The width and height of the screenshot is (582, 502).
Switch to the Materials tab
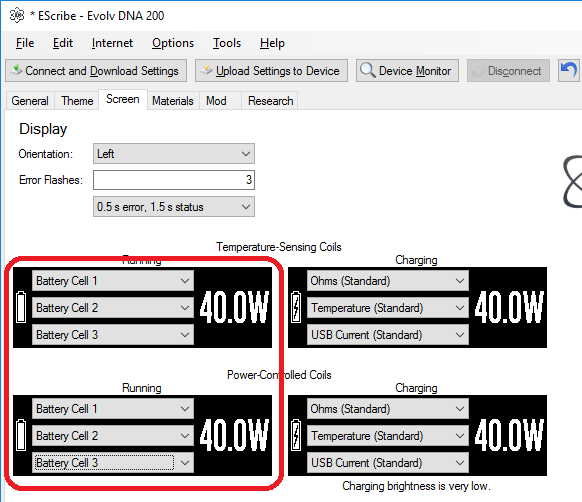[x=173, y=101]
